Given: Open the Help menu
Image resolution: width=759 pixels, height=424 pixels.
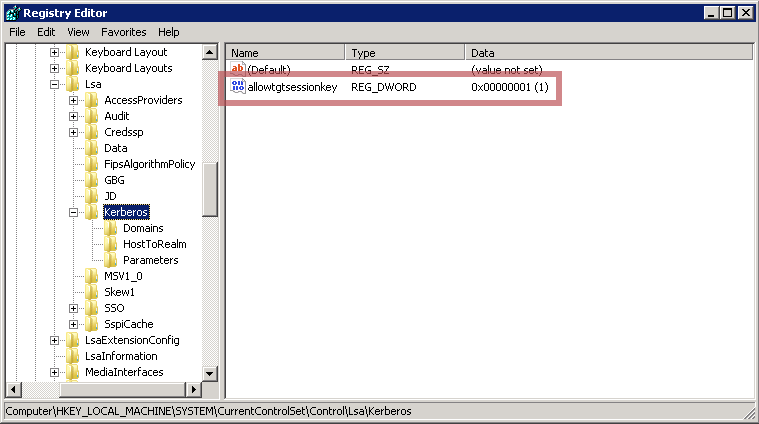Looking at the screenshot, I should click(x=168, y=32).
